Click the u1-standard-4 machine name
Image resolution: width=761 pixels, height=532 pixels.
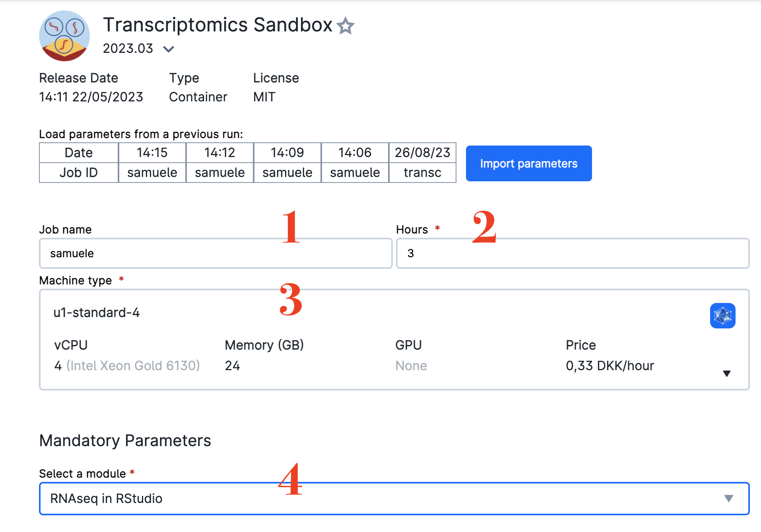click(97, 313)
